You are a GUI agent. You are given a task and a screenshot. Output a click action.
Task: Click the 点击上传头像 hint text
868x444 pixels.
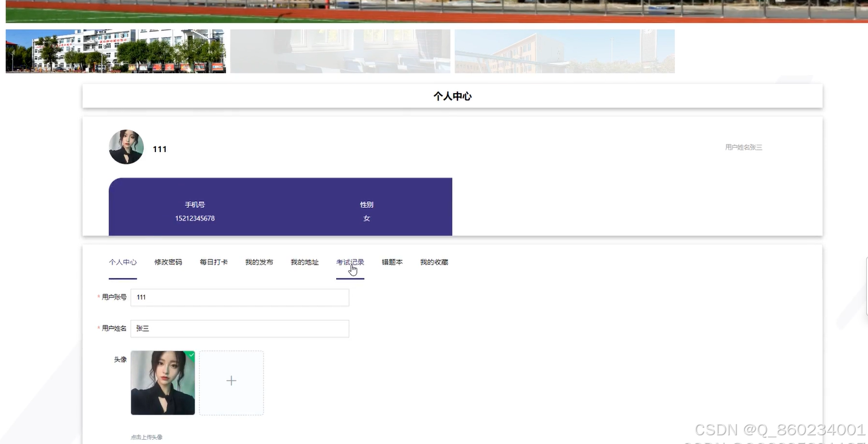[147, 437]
